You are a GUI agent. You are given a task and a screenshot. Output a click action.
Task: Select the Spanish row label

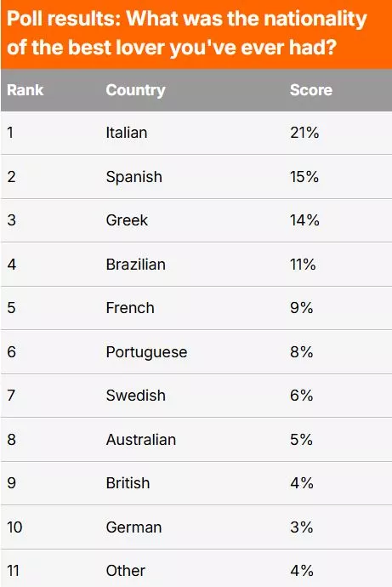pos(134,177)
